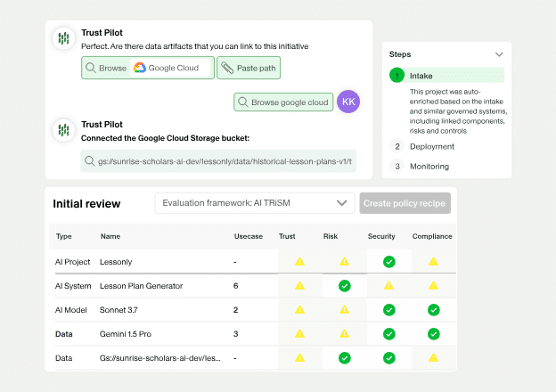Click the Usecase column header
The image size is (556, 392).
point(249,236)
